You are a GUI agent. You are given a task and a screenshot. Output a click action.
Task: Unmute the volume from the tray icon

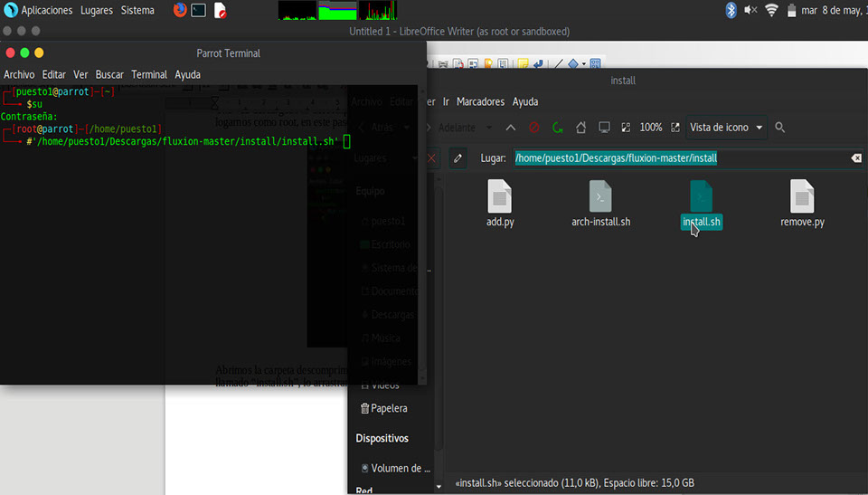[x=750, y=10]
